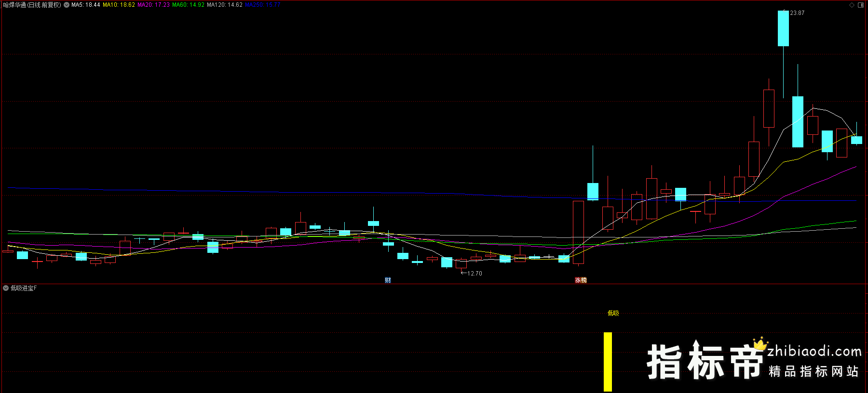Click the diamond icon at top right
Image resolution: width=868 pixels, height=393 pixels.
point(852,5)
